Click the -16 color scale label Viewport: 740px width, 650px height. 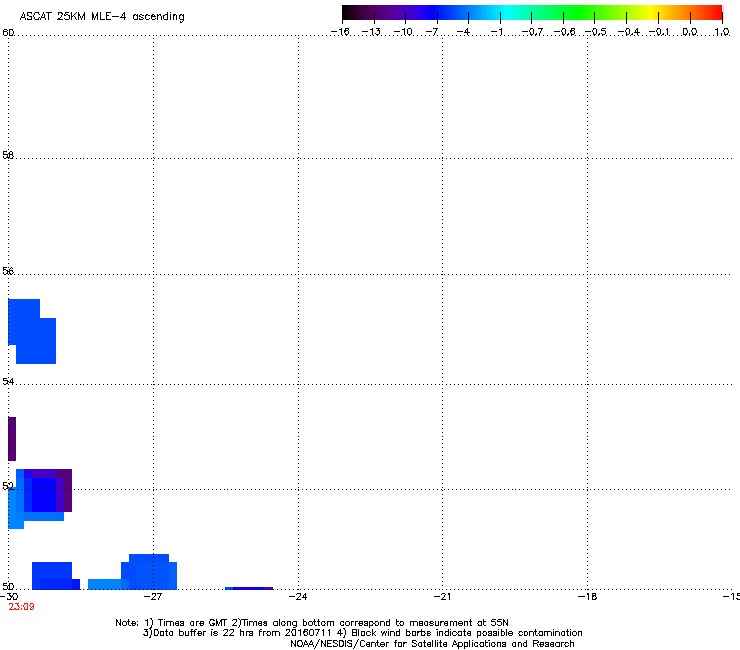coord(340,32)
